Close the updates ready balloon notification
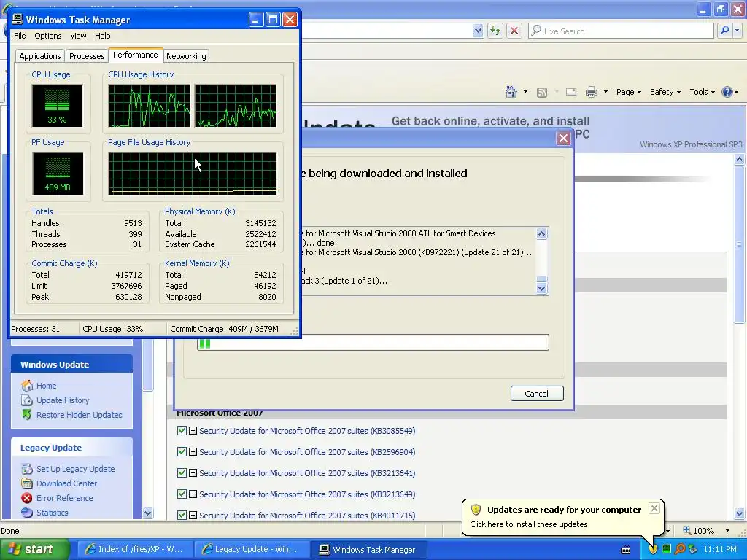 click(654, 508)
